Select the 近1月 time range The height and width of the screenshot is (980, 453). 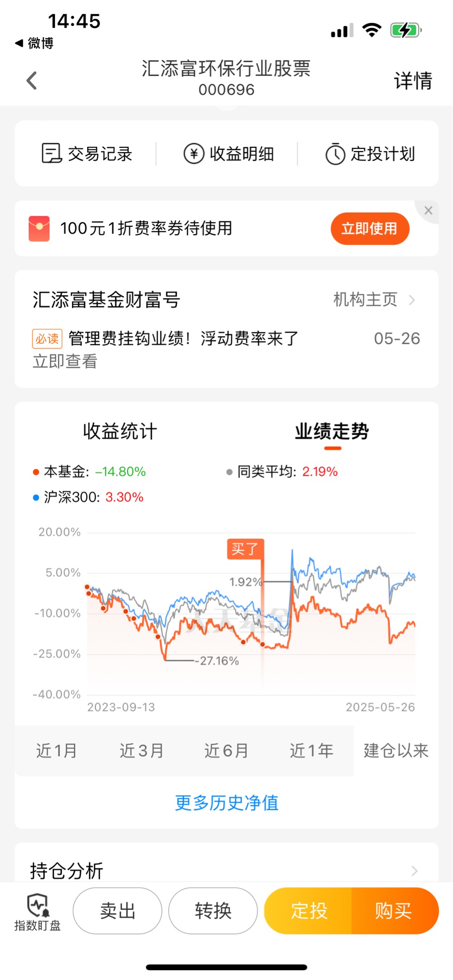click(x=57, y=750)
